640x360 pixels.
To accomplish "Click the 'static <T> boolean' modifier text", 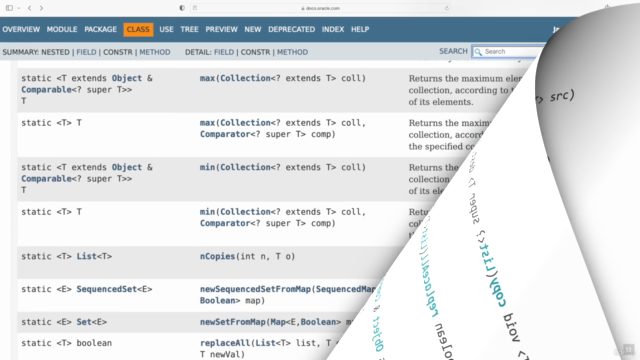I will tap(67, 343).
